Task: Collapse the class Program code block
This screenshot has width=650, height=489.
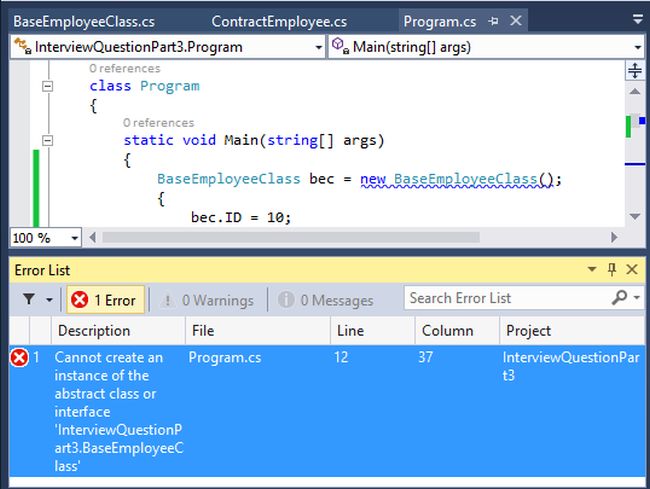Action: tap(48, 86)
